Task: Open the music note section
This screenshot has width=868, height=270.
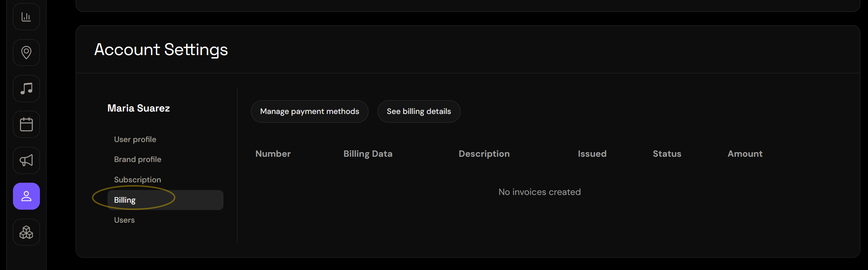Action: [26, 88]
